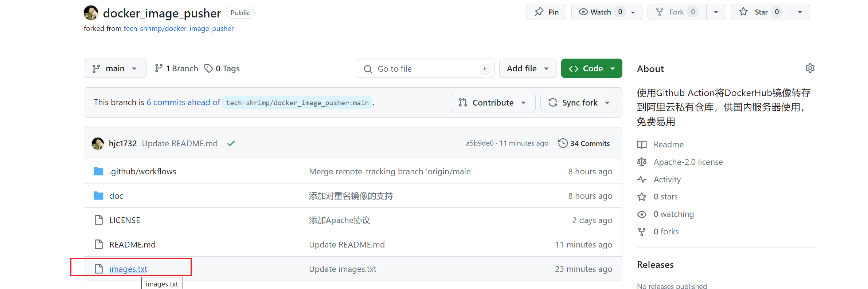868x289 pixels.
Task: Expand the green Code dropdown
Action: pyautogui.click(x=591, y=68)
